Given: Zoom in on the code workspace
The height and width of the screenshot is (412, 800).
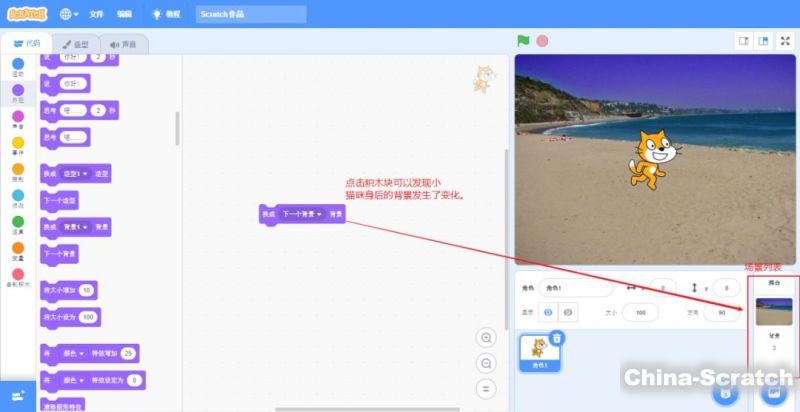Looking at the screenshot, I should tap(486, 338).
